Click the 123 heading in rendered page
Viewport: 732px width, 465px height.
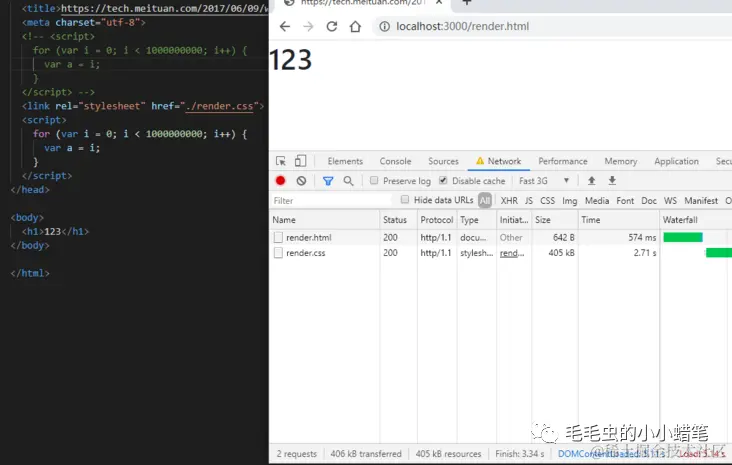[290, 60]
